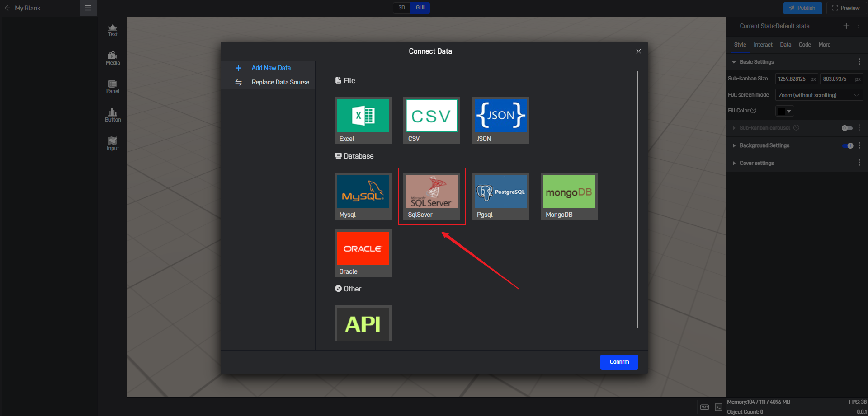Choose the JSON file data source
Screen dimensions: 868x416
pos(500,120)
